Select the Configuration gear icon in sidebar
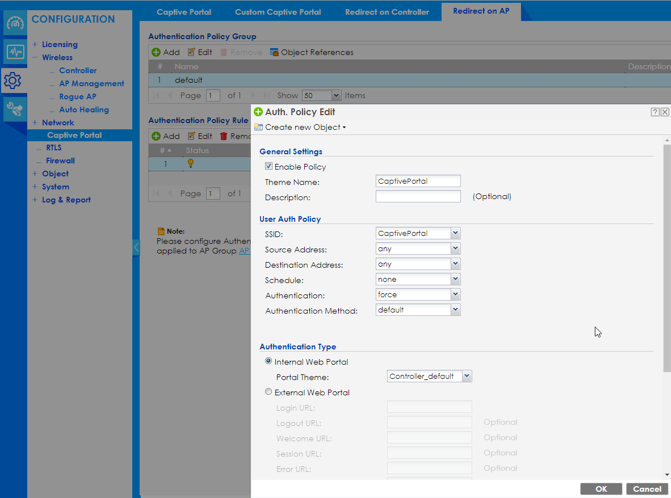 (13, 81)
